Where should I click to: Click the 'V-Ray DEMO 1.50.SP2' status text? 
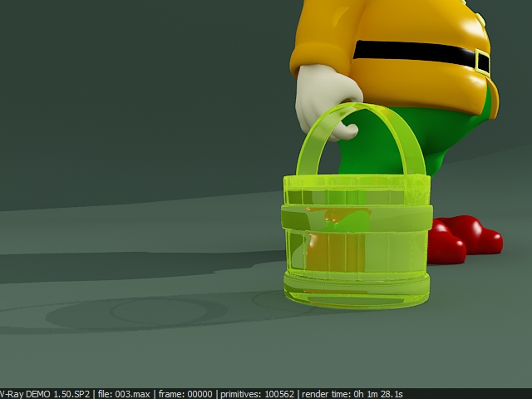tap(44, 394)
